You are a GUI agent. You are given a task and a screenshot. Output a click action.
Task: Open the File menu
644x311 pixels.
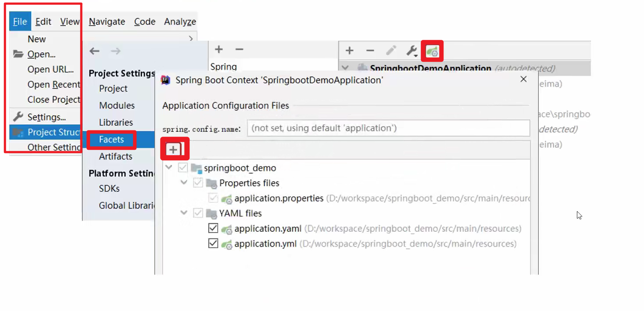(x=20, y=21)
